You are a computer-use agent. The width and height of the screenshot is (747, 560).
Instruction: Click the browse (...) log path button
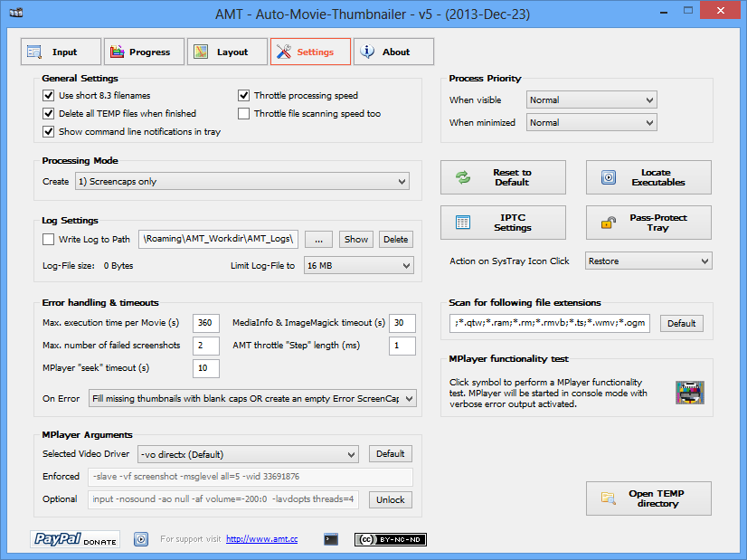click(x=318, y=239)
